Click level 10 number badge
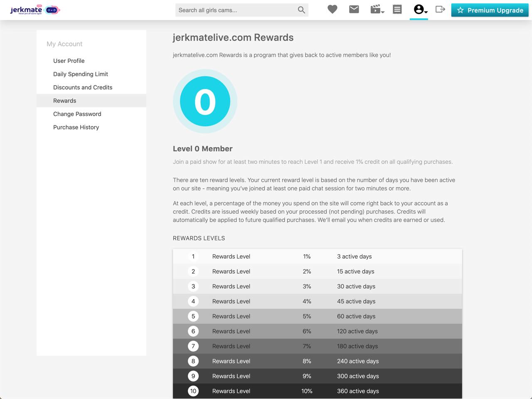The image size is (532, 399). click(193, 391)
